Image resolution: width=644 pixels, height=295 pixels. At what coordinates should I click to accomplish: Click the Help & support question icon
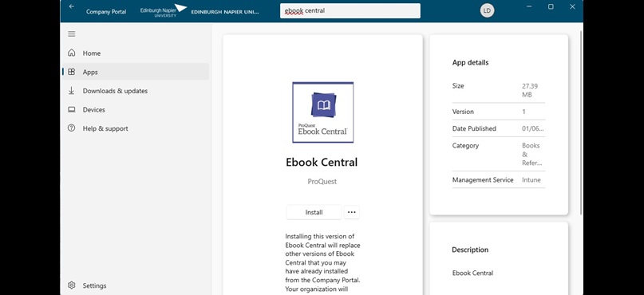point(72,128)
